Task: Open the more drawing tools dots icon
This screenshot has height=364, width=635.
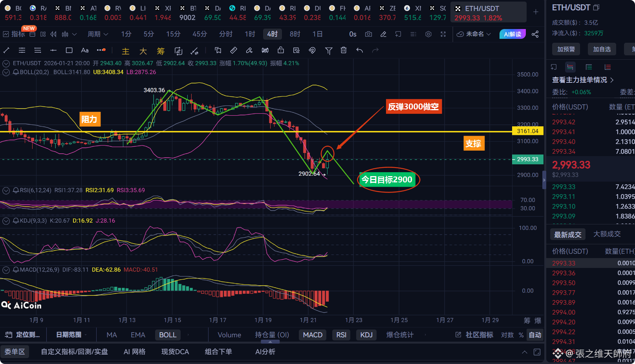Action: pos(101,50)
